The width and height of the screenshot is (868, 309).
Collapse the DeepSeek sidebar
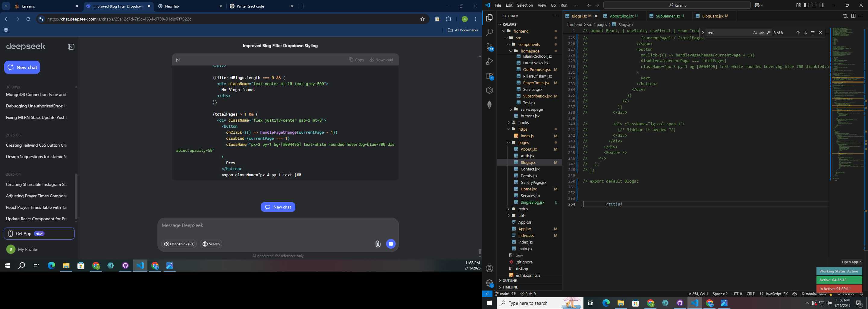tap(71, 47)
